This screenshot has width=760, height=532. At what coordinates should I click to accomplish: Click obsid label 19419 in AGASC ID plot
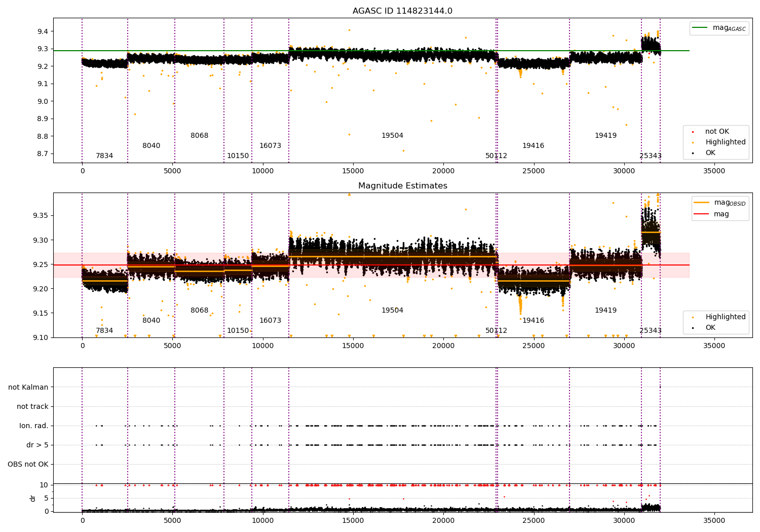pos(605,136)
